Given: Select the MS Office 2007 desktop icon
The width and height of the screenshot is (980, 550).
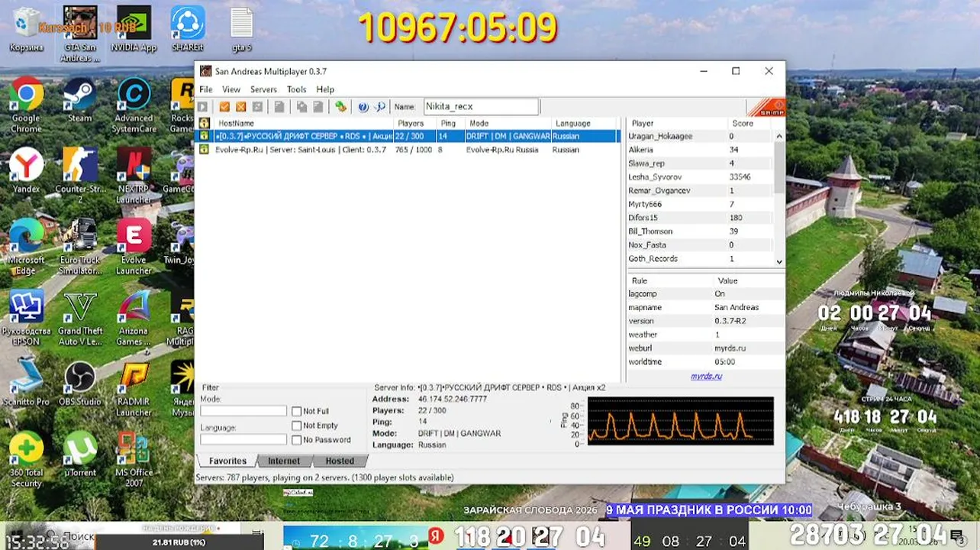Looking at the screenshot, I should point(134,459).
